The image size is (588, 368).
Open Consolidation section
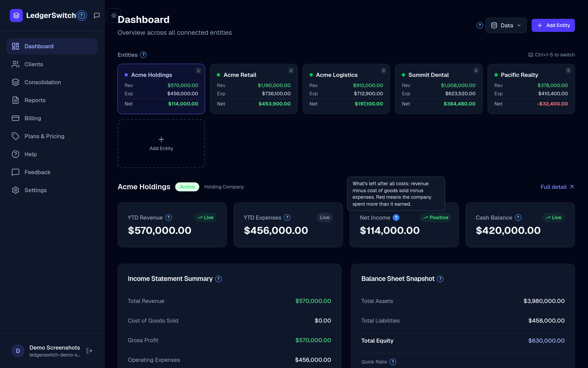(x=52, y=82)
